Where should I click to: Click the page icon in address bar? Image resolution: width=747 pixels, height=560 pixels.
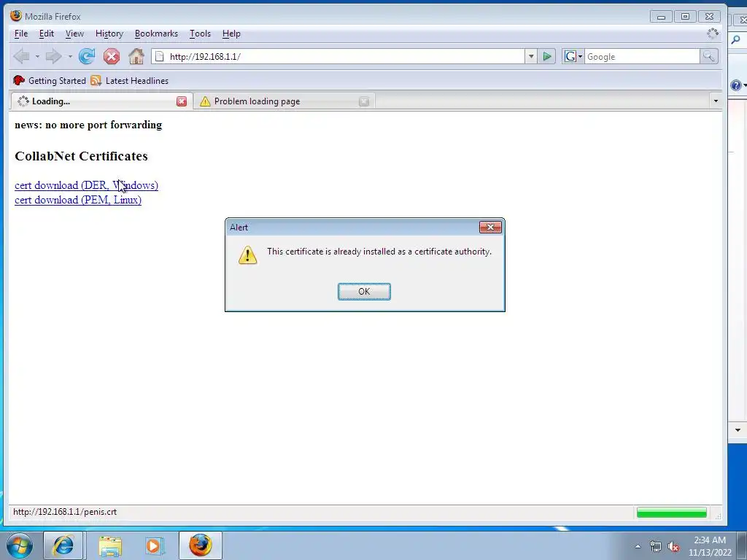click(x=160, y=57)
